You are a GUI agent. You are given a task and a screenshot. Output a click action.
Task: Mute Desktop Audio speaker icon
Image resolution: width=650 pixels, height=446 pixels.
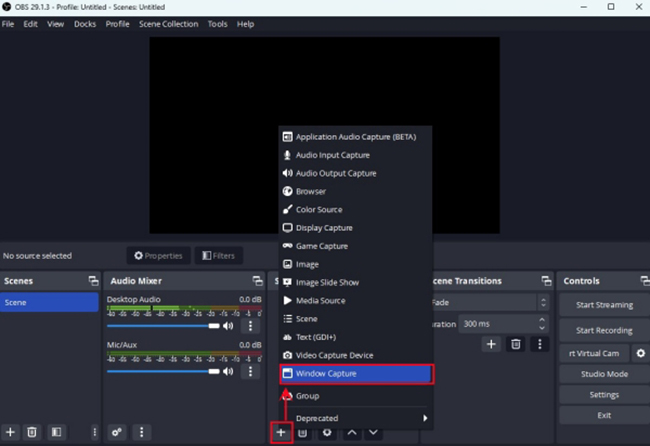[228, 326]
